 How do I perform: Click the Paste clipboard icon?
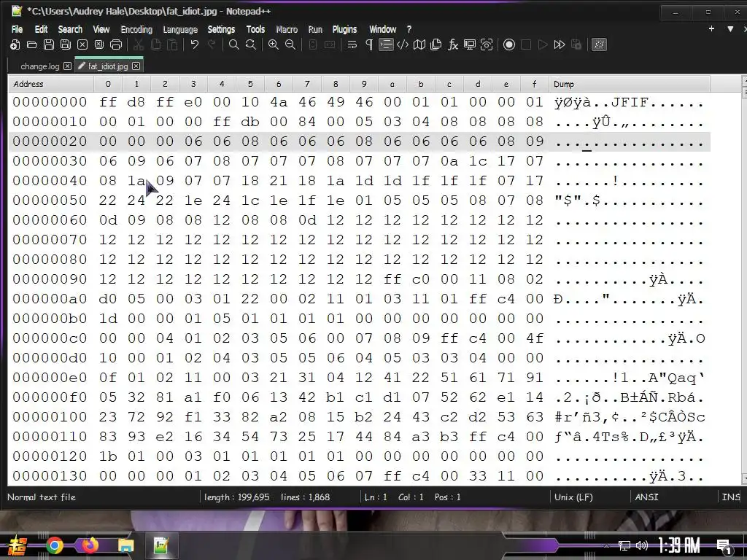172,44
